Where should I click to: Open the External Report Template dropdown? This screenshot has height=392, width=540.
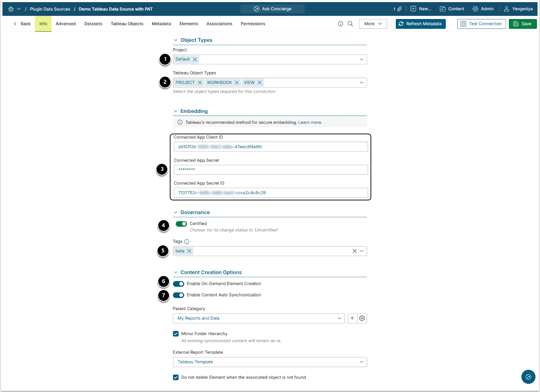pos(270,362)
